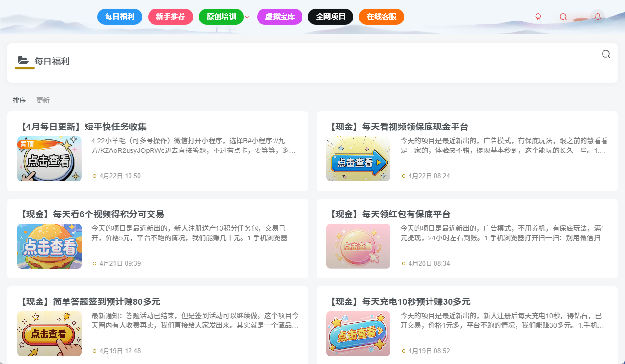
Task: Click the search icon in the top bar
Action: [x=563, y=16]
